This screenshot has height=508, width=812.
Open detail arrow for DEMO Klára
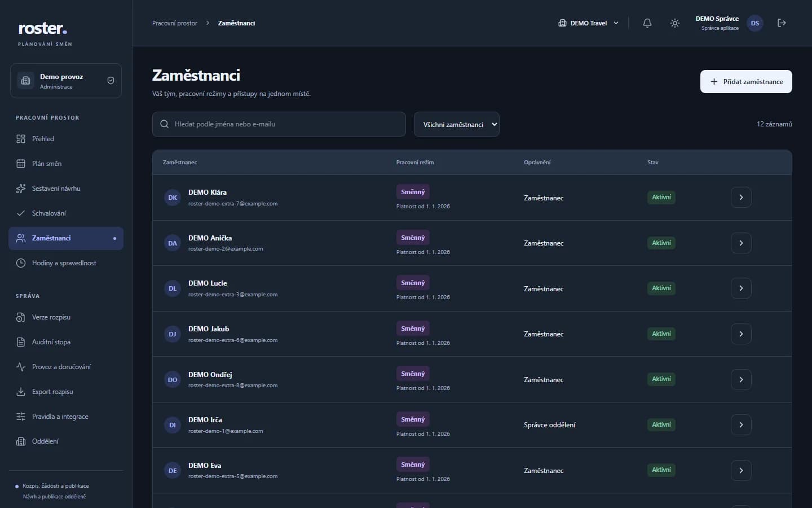coord(741,198)
